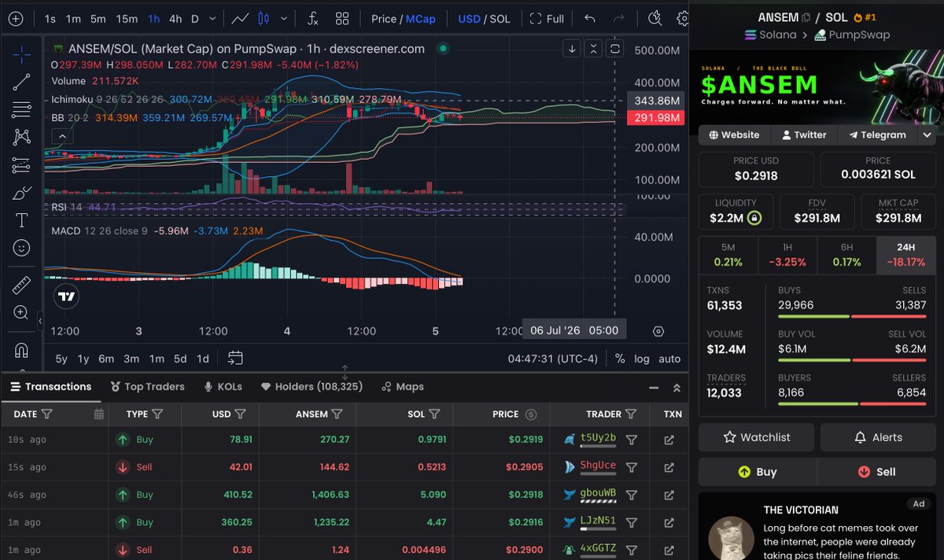This screenshot has height=560, width=944.
Task: Filter transactions by trader ShgUce
Action: coord(631,467)
